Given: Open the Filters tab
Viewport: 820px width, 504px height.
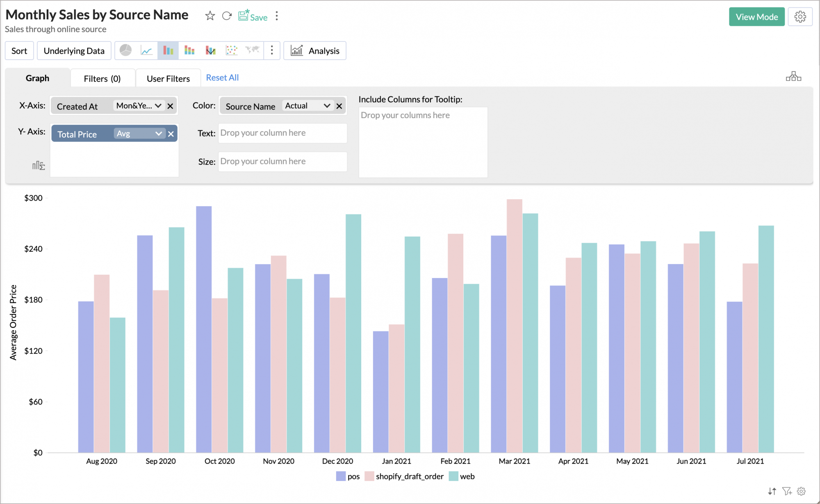Looking at the screenshot, I should (x=102, y=78).
